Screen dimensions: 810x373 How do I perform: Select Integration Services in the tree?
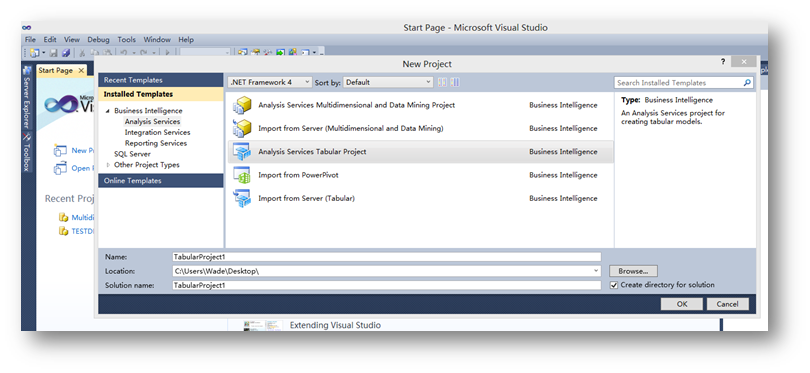click(x=158, y=133)
